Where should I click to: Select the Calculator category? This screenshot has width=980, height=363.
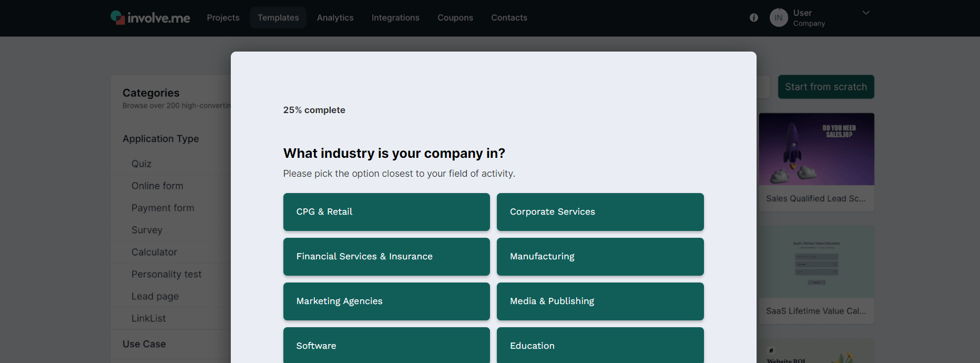(x=154, y=252)
